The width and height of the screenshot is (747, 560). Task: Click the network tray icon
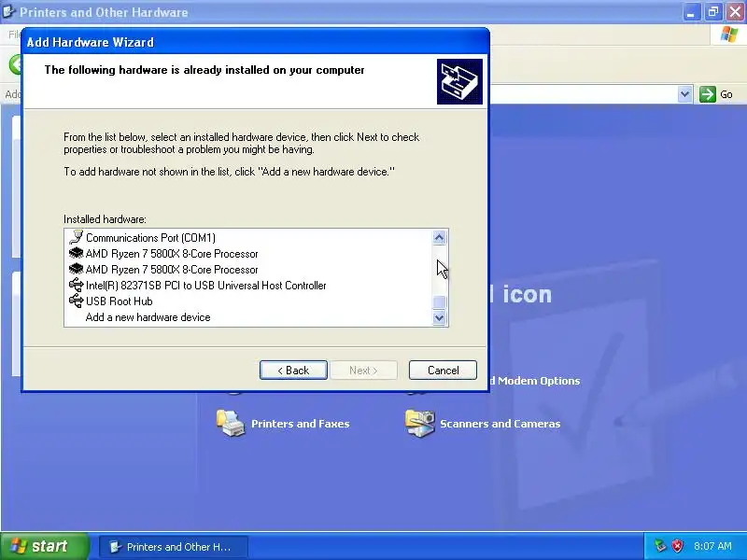660,546
